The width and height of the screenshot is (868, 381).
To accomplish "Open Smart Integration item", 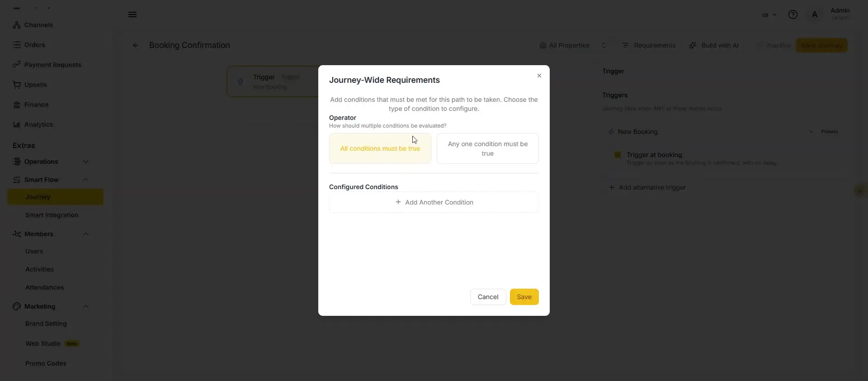I will pos(52,215).
